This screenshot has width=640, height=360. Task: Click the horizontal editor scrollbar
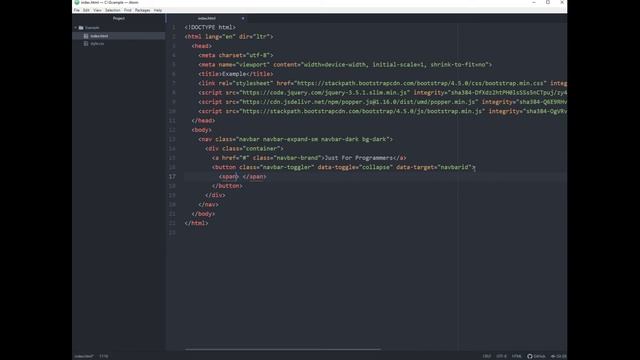pos(282,349)
